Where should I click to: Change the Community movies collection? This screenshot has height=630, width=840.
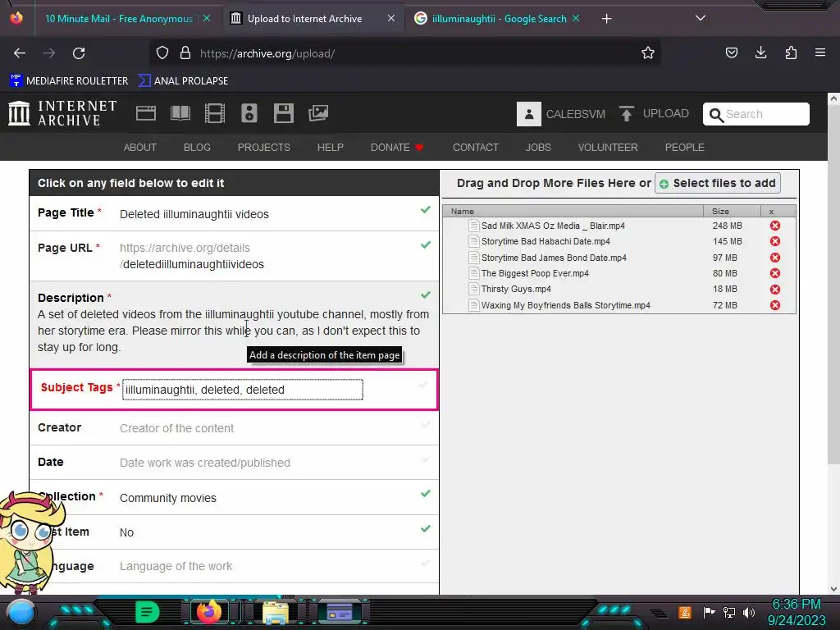(x=167, y=498)
